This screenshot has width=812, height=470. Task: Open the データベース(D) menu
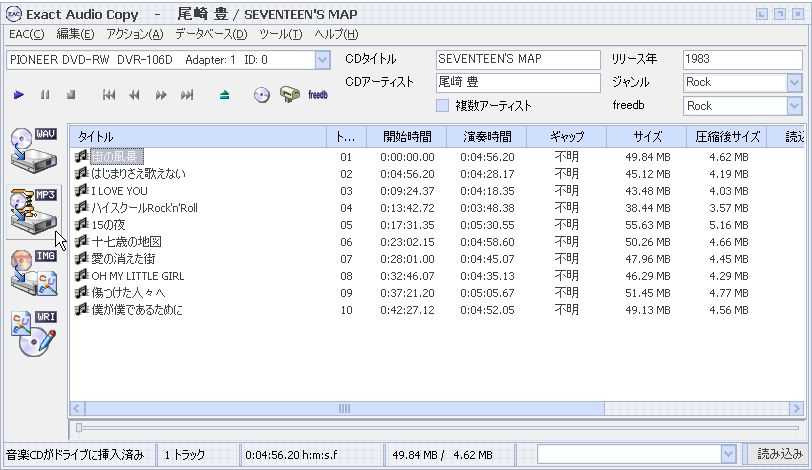pos(211,34)
